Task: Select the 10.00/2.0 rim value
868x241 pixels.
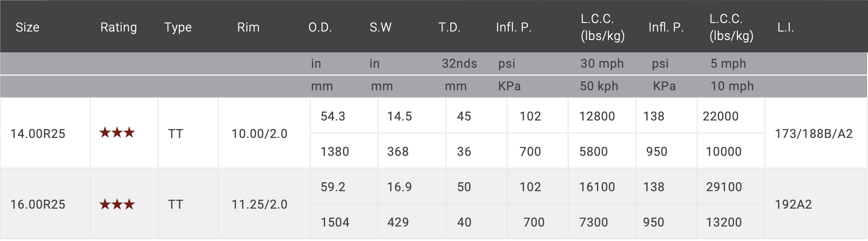Action: pos(260,134)
